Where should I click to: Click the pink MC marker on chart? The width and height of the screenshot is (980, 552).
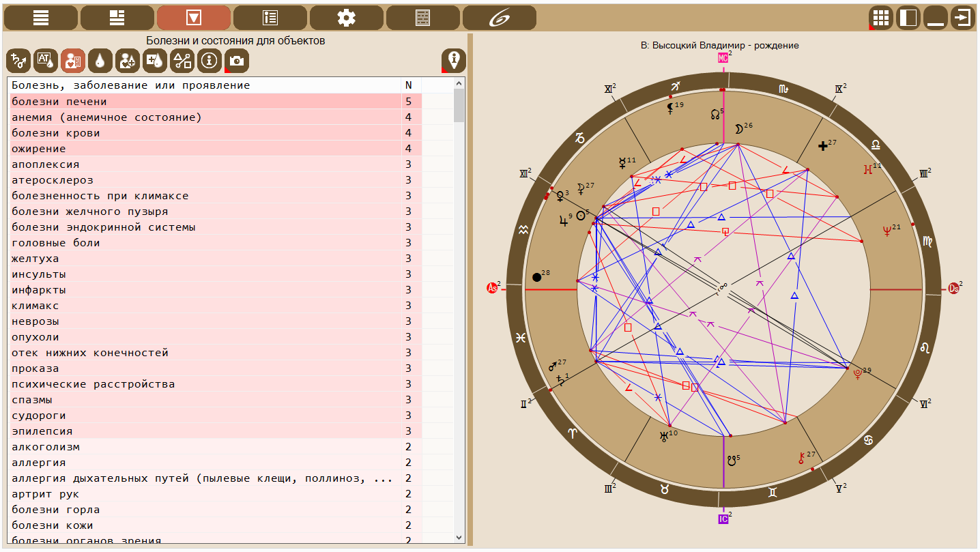(723, 59)
